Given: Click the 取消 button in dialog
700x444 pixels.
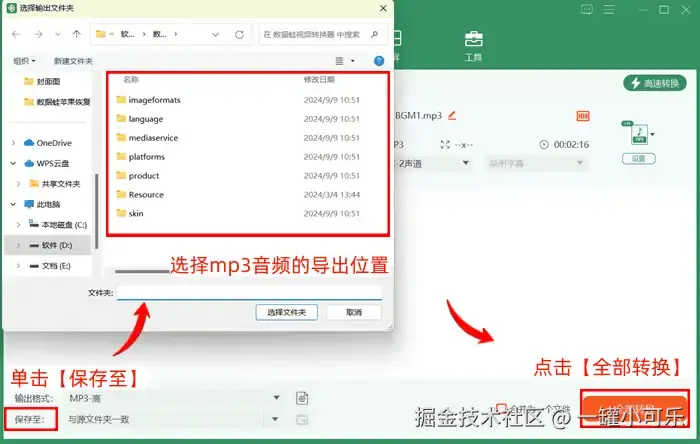Looking at the screenshot, I should [x=354, y=312].
